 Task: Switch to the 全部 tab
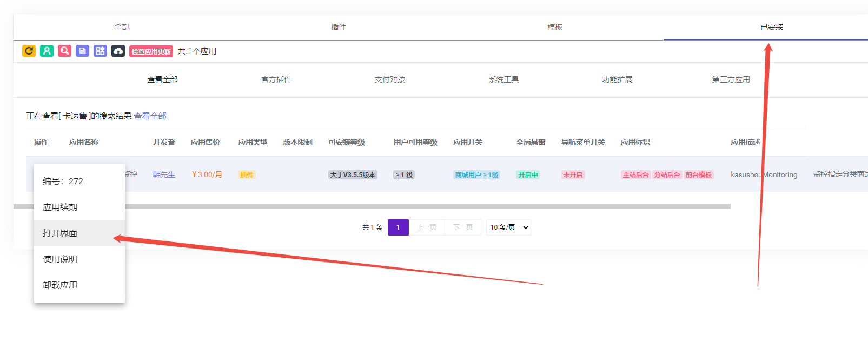point(122,27)
